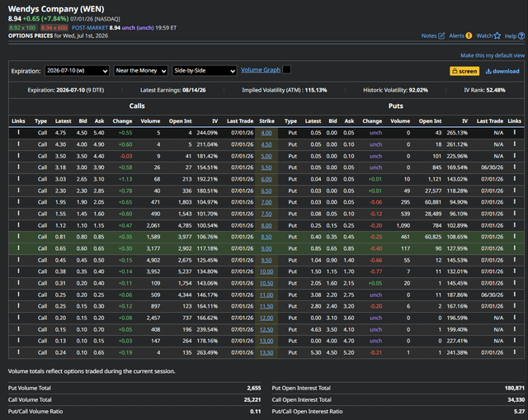Click the puts Change column header

(x=372, y=121)
